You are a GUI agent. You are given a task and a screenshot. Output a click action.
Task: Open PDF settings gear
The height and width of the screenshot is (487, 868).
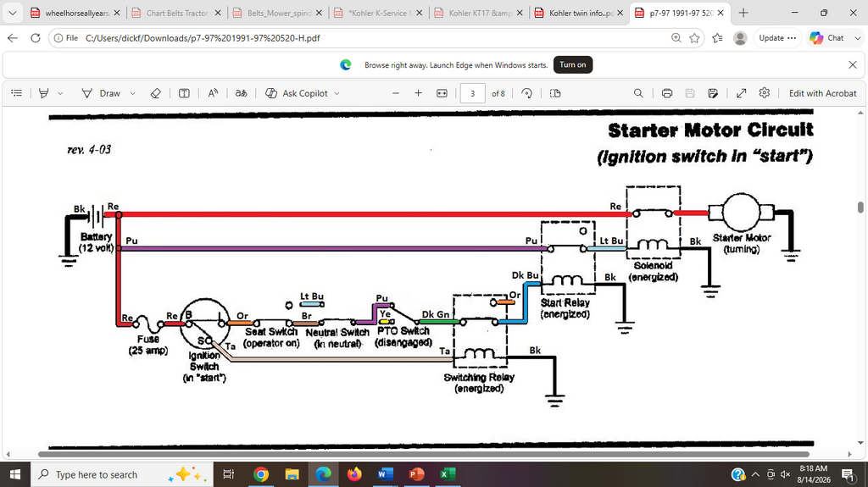pos(765,93)
